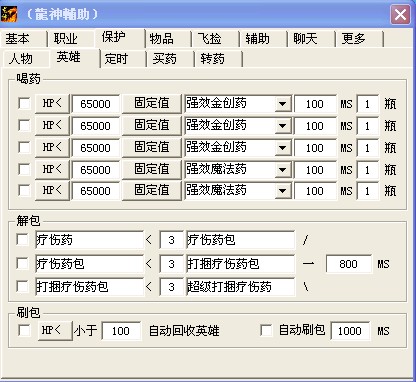Viewport: 416px width, 382px height.
Task: Click the 65000 HP field in fifth row
Action: tap(95, 191)
